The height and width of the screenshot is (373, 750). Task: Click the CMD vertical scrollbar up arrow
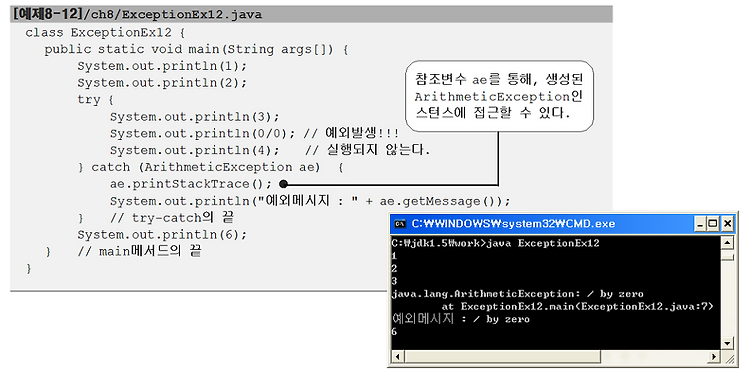pyautogui.click(x=728, y=242)
